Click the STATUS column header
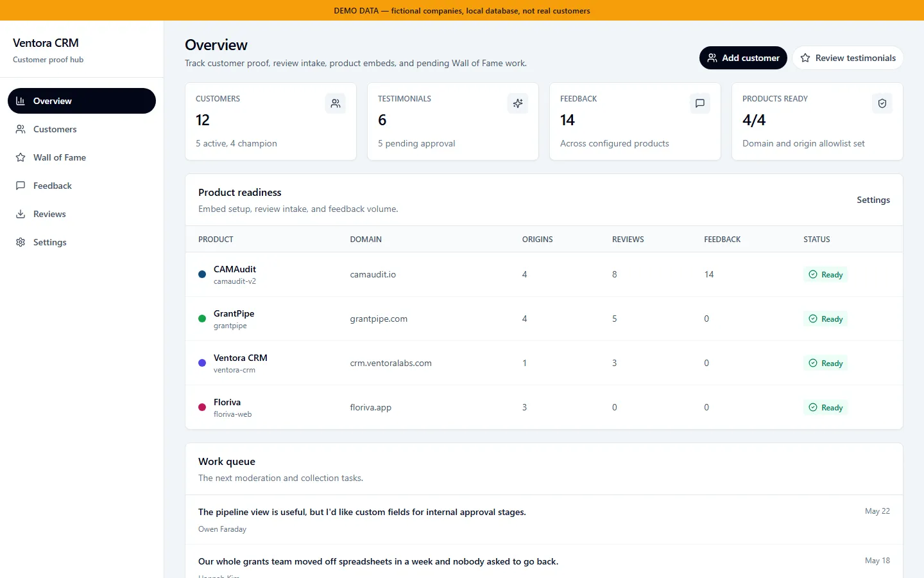Viewport: 924px width, 578px height. click(817, 240)
